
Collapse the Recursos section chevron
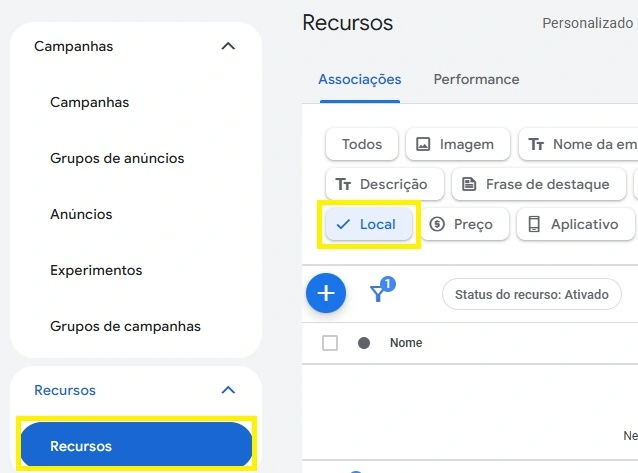(228, 390)
